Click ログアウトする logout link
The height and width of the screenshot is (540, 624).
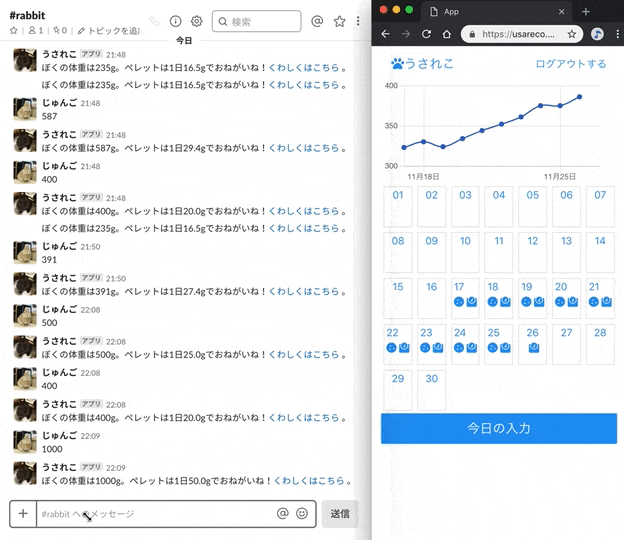coord(571,64)
